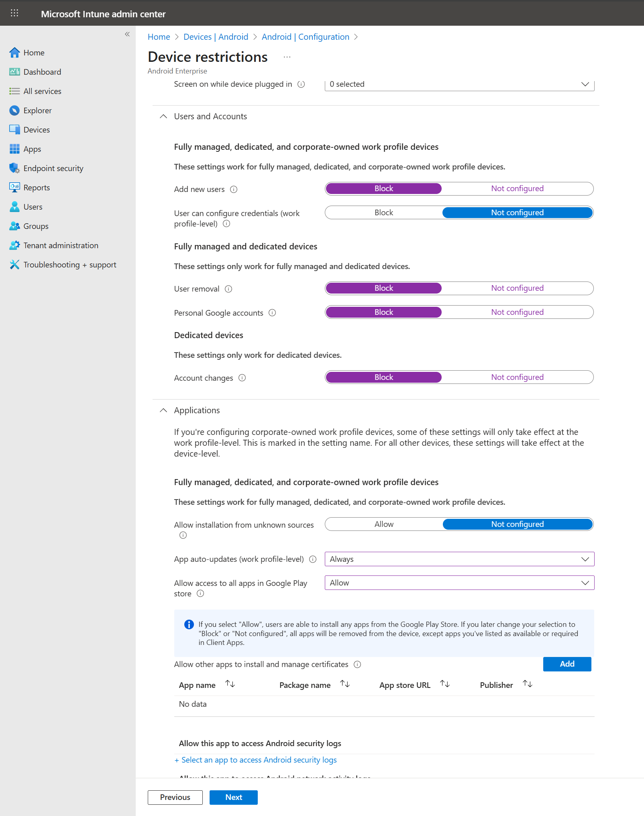
Task: Set Add new users to Not configured
Action: (517, 189)
